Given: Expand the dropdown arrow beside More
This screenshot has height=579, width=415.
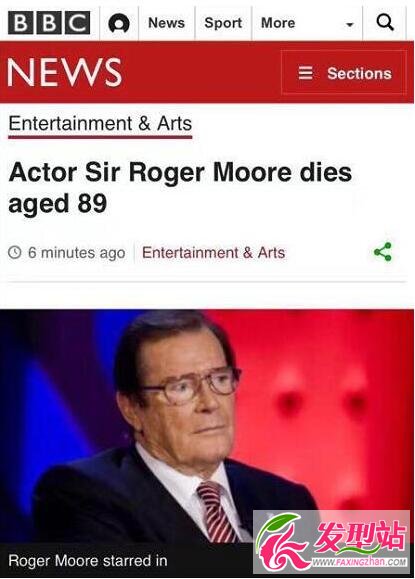Looking at the screenshot, I should [349, 25].
